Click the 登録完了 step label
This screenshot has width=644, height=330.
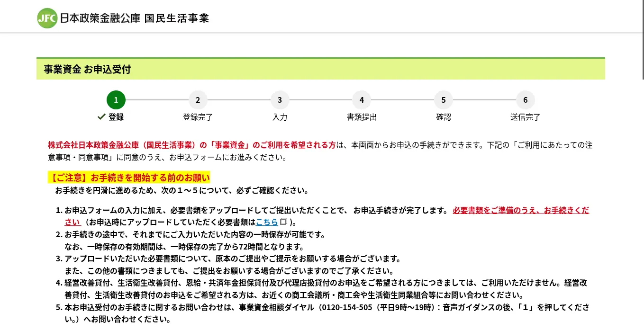click(198, 117)
